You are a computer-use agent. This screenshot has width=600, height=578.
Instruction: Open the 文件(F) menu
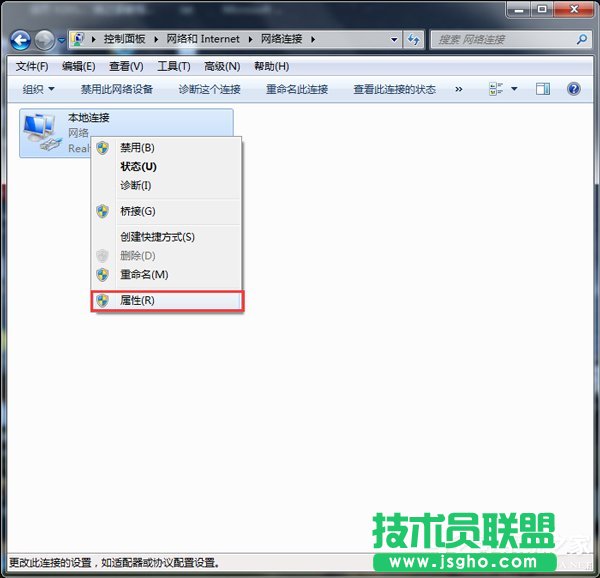point(32,67)
